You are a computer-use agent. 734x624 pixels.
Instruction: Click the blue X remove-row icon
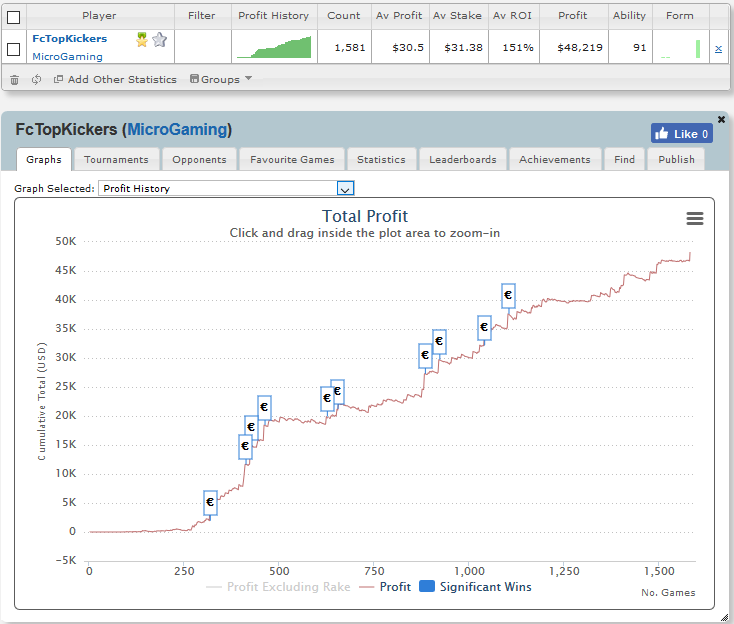click(x=718, y=49)
